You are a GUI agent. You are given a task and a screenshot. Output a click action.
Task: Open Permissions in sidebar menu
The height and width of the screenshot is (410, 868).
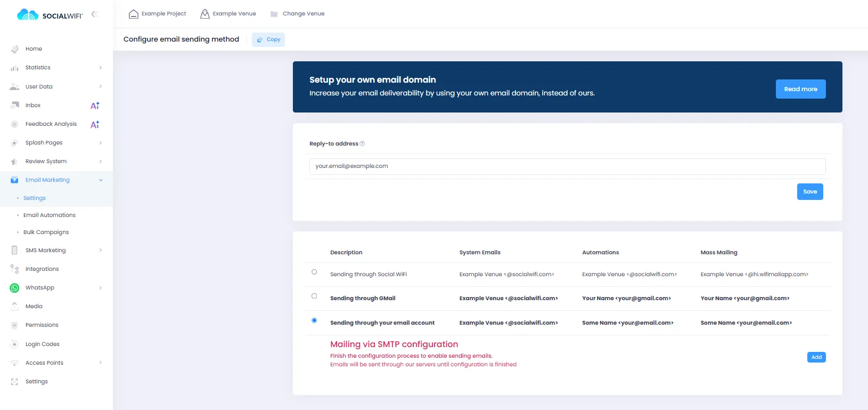tap(42, 325)
